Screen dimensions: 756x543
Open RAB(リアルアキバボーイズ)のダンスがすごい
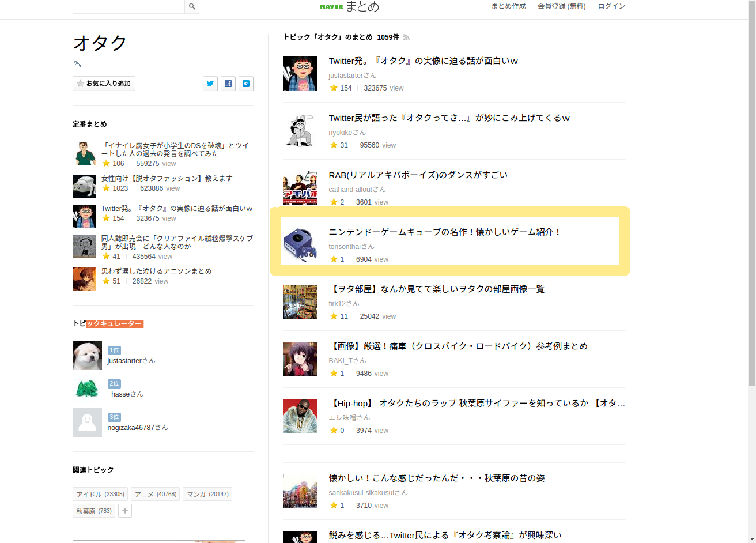pyautogui.click(x=418, y=175)
